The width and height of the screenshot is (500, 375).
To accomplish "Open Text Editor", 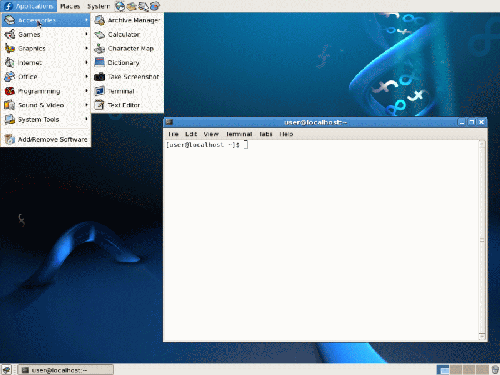I will click(x=127, y=105).
